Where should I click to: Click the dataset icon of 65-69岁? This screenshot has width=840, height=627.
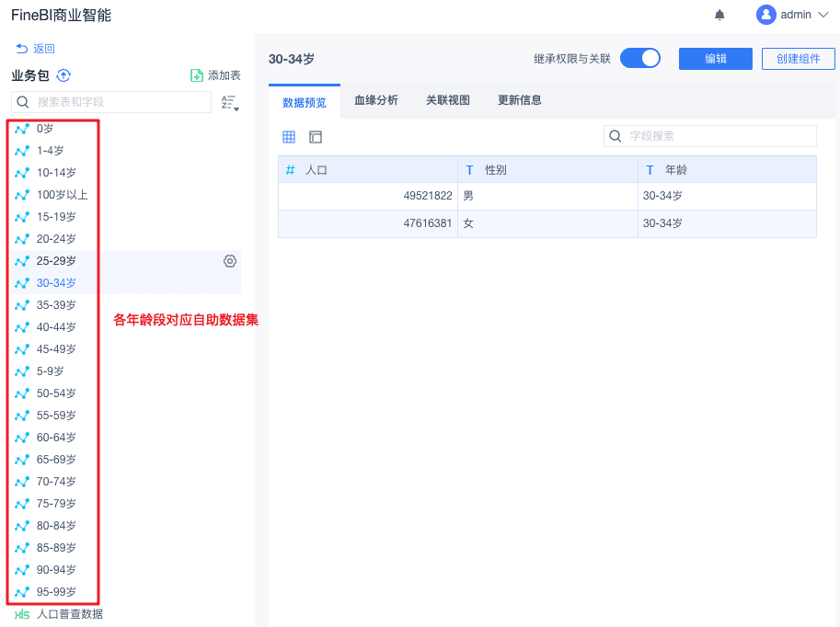click(22, 460)
